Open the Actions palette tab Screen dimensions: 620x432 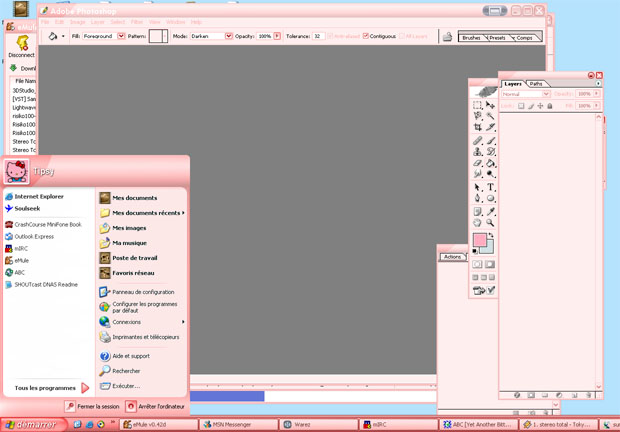(x=452, y=257)
